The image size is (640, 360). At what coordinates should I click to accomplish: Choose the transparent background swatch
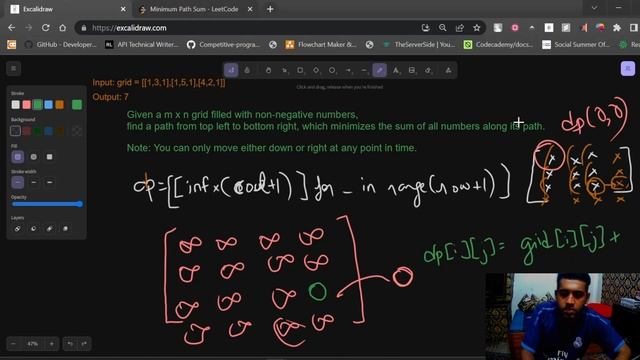(x=16, y=131)
